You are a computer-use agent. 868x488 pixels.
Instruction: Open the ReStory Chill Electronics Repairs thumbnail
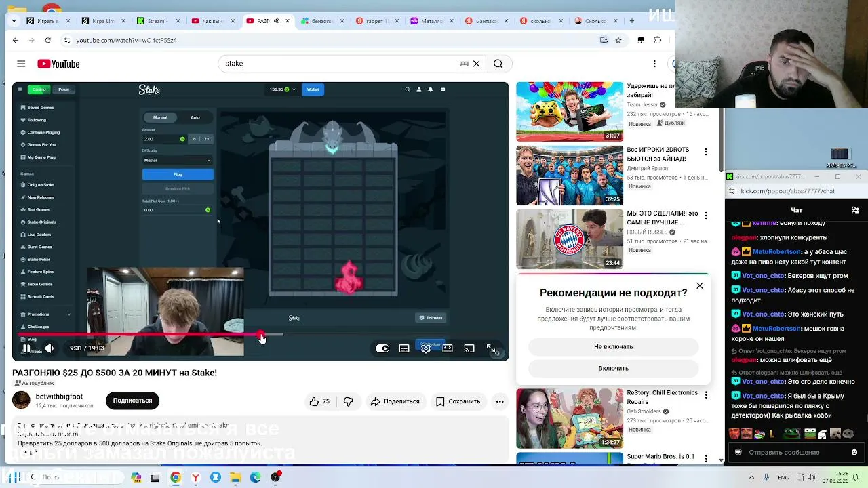pyautogui.click(x=570, y=418)
